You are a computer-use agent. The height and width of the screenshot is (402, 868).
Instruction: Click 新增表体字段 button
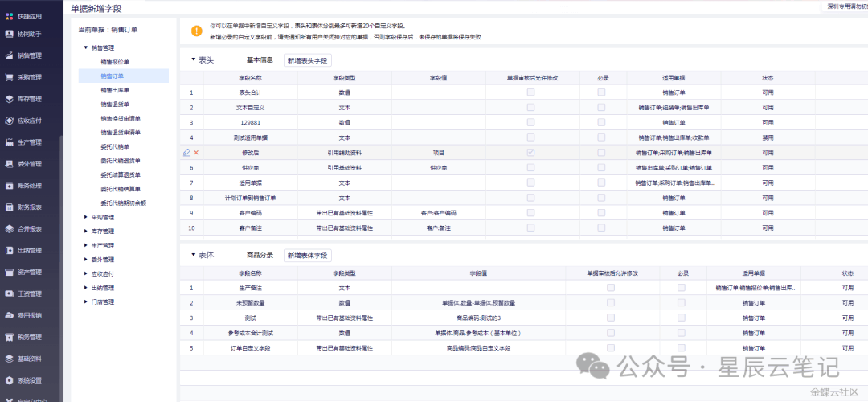[x=308, y=255]
